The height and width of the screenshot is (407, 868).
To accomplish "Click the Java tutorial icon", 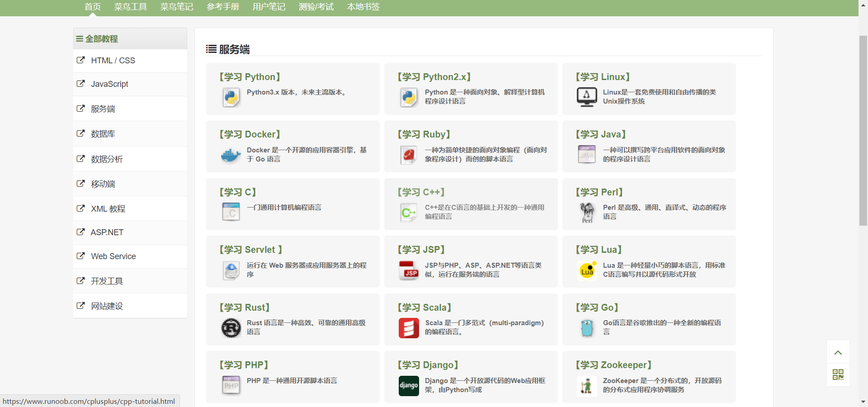I will tap(586, 154).
